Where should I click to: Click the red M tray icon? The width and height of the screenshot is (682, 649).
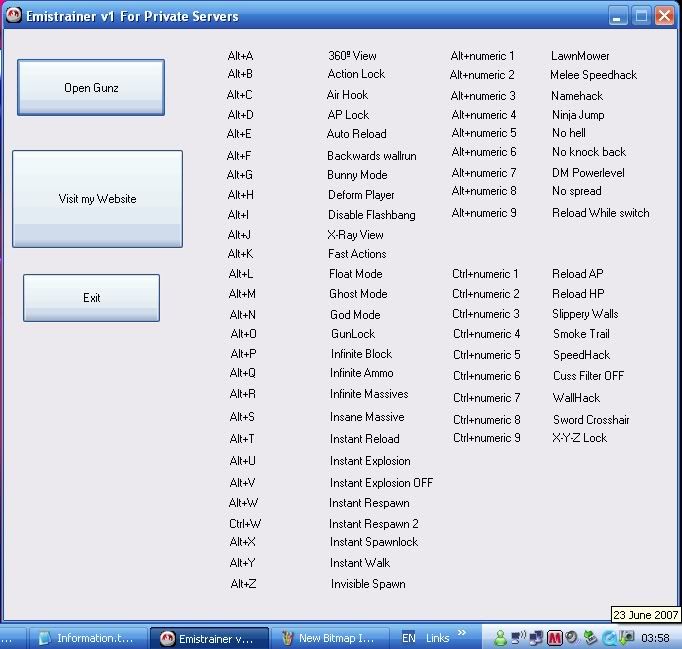pyautogui.click(x=555, y=638)
